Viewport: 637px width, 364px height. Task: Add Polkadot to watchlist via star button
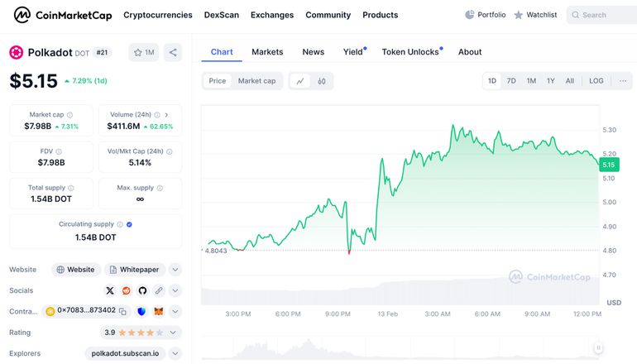143,52
